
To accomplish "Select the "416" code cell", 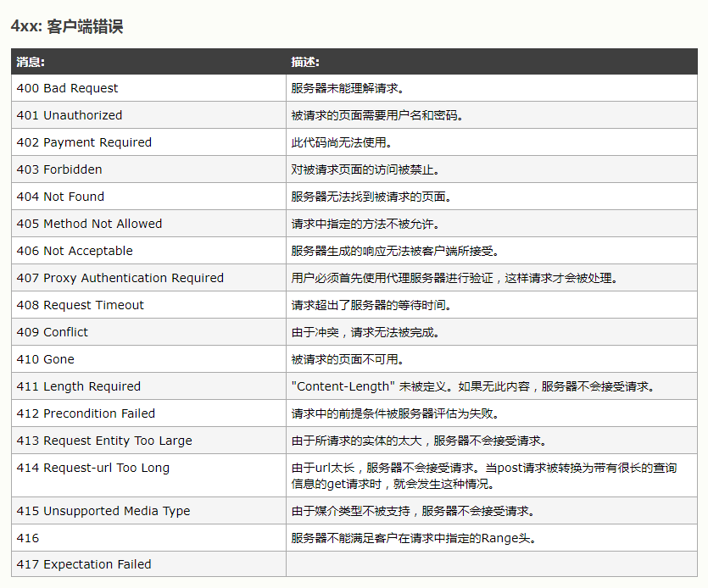I will [x=148, y=537].
